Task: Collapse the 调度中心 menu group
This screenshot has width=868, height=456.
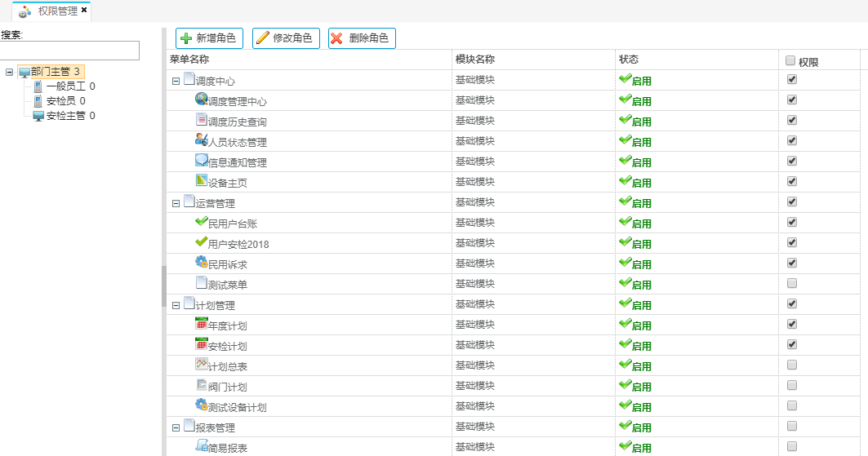Action: (x=176, y=81)
